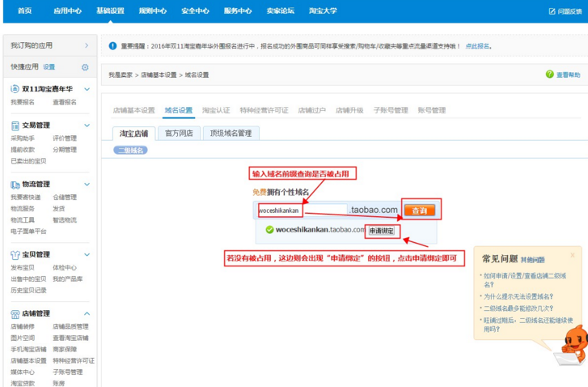The height and width of the screenshot is (387, 588).
Task: Click the 查看帮助 link
Action: [568, 74]
